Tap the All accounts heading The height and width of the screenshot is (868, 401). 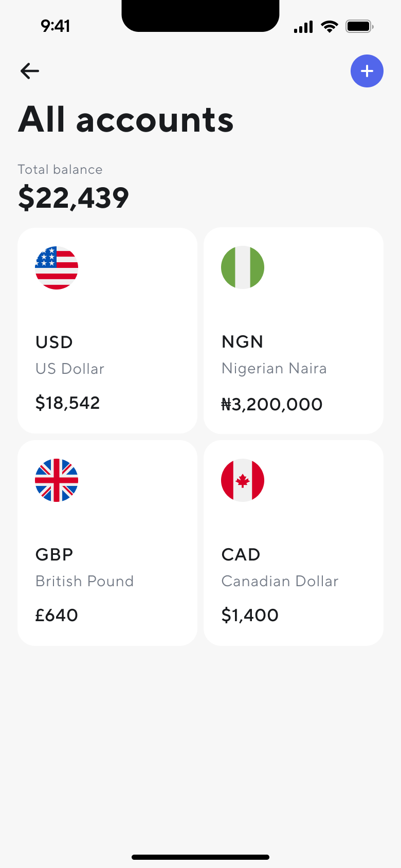coord(126,120)
